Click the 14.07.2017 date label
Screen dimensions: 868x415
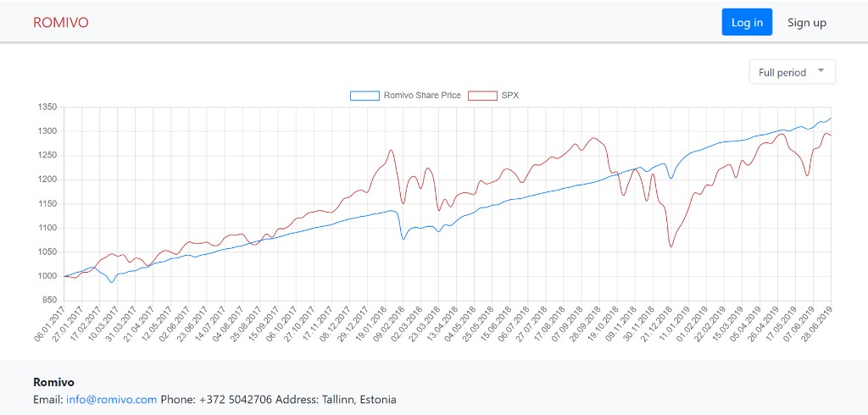pos(210,324)
